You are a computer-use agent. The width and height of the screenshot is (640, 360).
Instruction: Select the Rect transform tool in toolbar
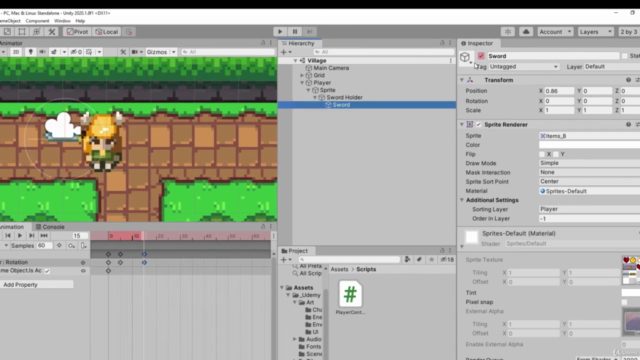coord(22,31)
